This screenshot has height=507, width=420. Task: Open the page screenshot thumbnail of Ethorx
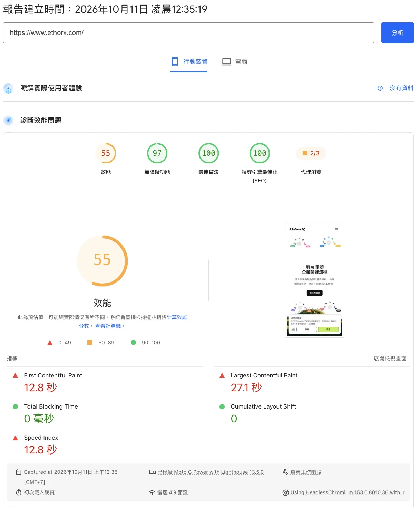314,280
